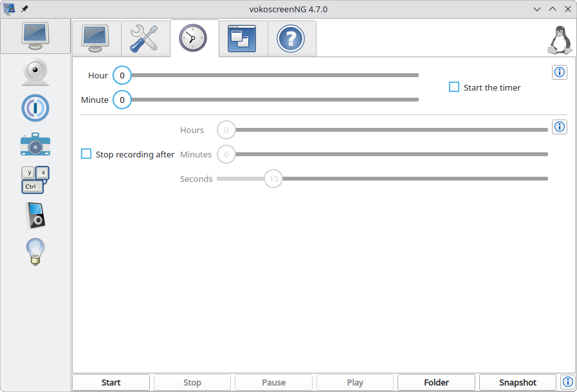
Task: Enable the Start the timer checkbox
Action: click(454, 87)
